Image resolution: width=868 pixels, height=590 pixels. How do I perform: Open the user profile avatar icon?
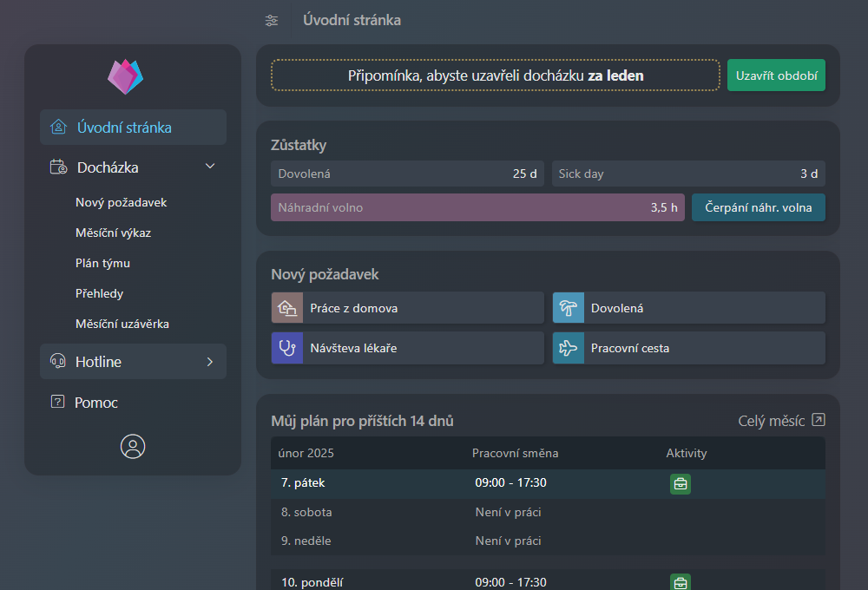[x=133, y=446]
